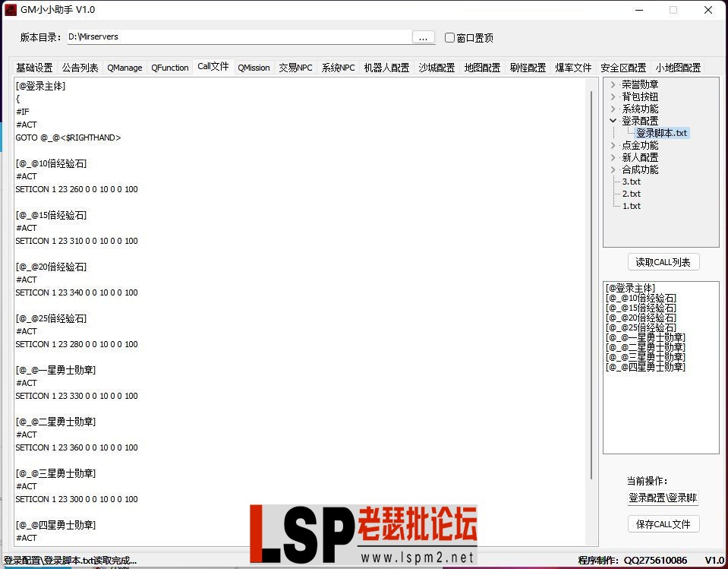Enable the 窗口置顶 checkbox
The height and width of the screenshot is (569, 728).
coord(449,36)
